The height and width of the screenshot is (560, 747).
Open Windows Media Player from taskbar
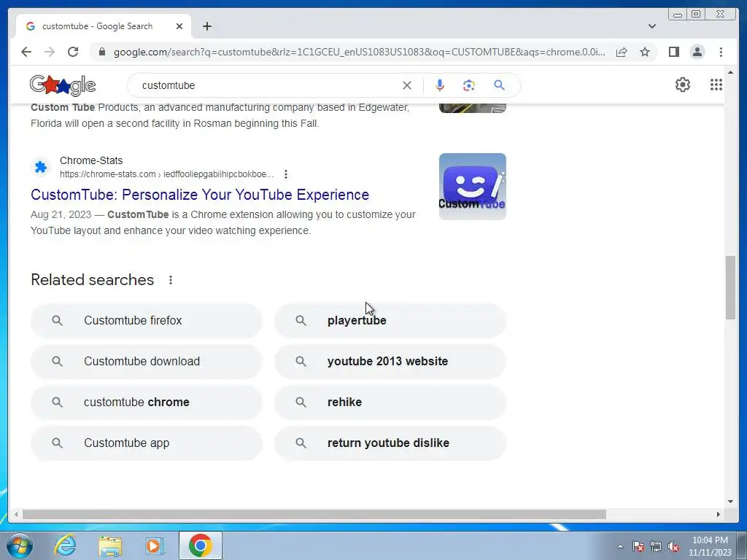tap(155, 545)
